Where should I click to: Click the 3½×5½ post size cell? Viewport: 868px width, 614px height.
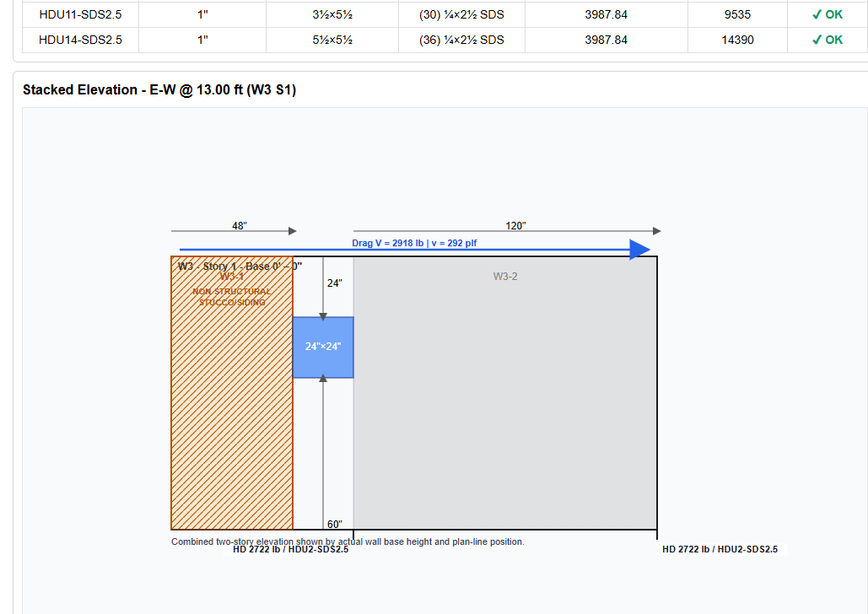[x=332, y=15]
